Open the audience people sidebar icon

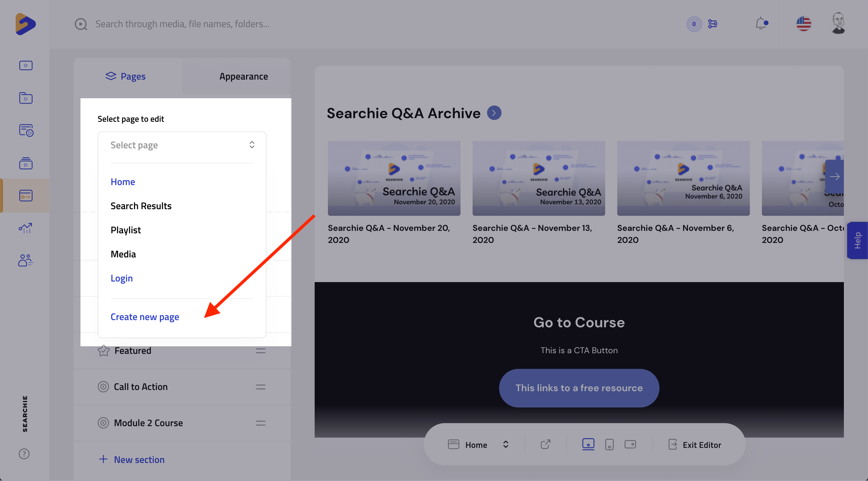25,260
